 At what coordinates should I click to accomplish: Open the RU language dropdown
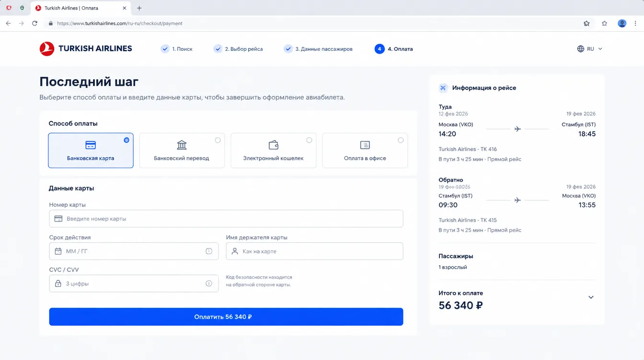(x=590, y=49)
